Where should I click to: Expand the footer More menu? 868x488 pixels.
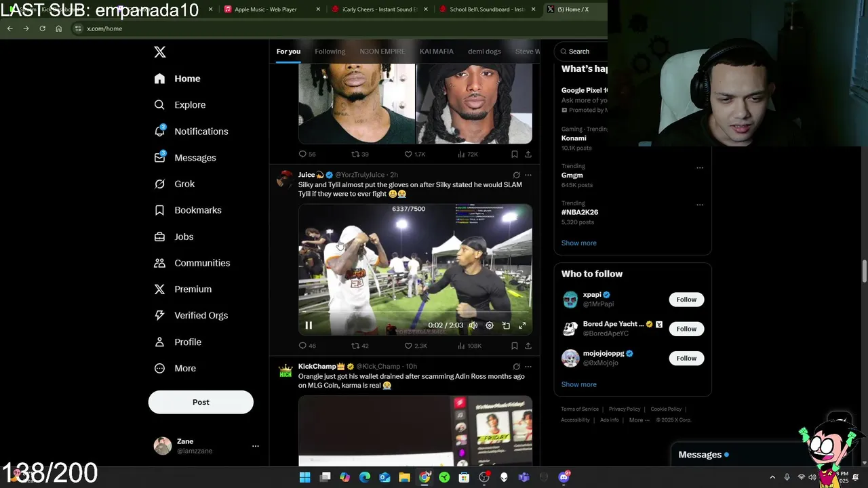click(639, 420)
